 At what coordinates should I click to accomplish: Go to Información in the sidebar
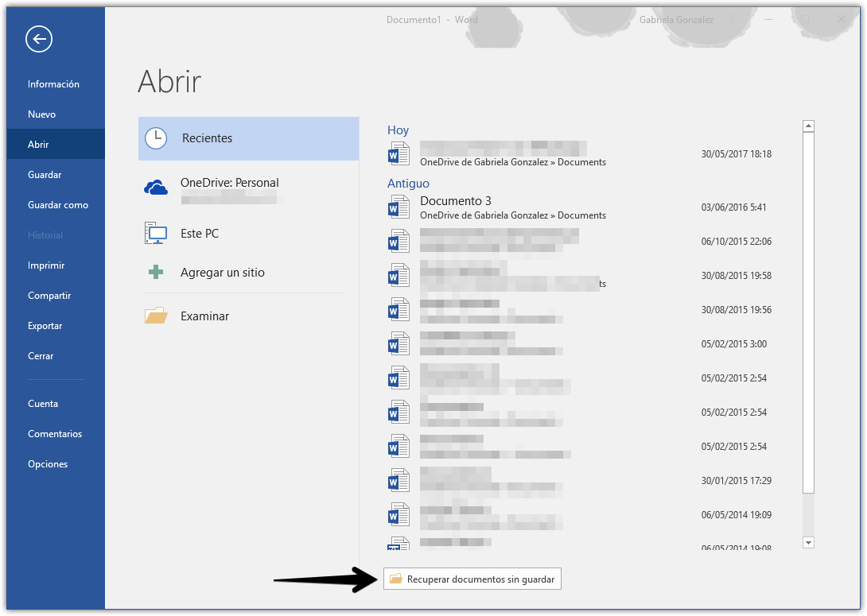point(53,84)
